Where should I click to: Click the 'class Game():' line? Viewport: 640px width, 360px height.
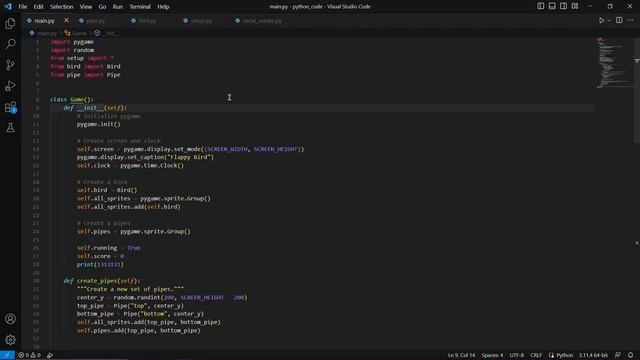coord(72,99)
